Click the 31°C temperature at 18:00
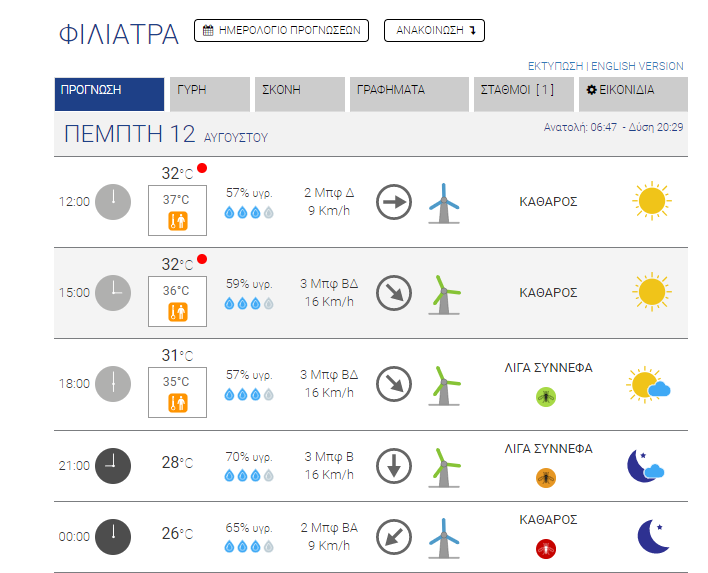The height and width of the screenshot is (573, 708). 177,355
